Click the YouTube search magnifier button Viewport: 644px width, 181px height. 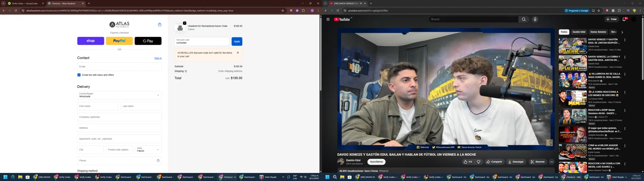pos(524,19)
